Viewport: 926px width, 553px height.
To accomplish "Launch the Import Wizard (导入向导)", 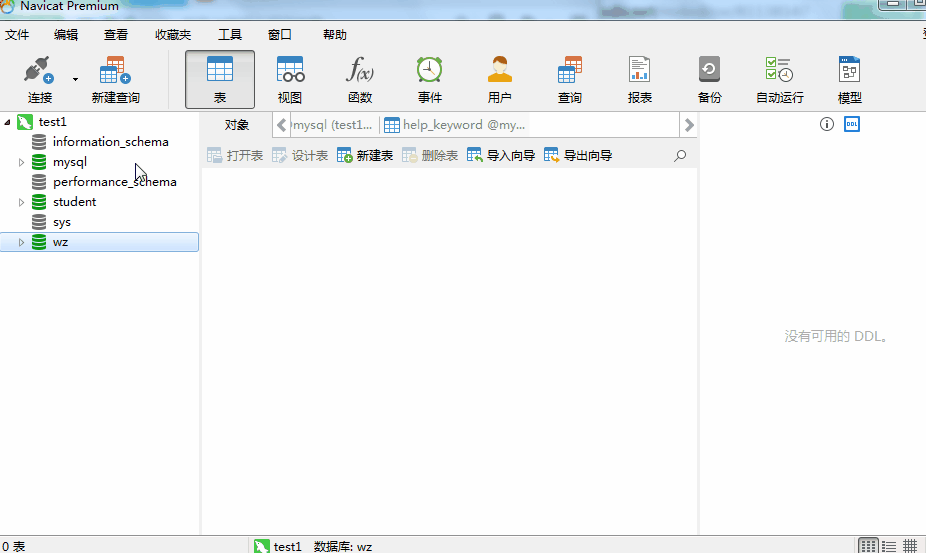I will pyautogui.click(x=501, y=155).
